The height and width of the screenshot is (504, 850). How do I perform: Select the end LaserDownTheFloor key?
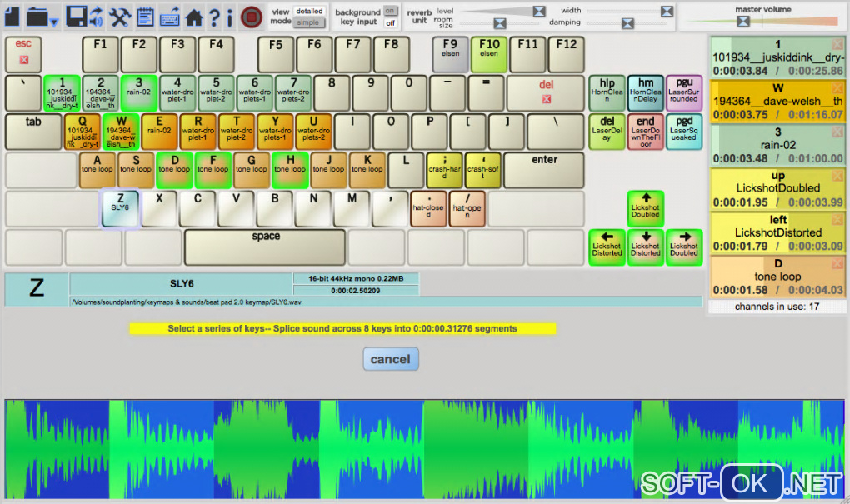coord(646,132)
